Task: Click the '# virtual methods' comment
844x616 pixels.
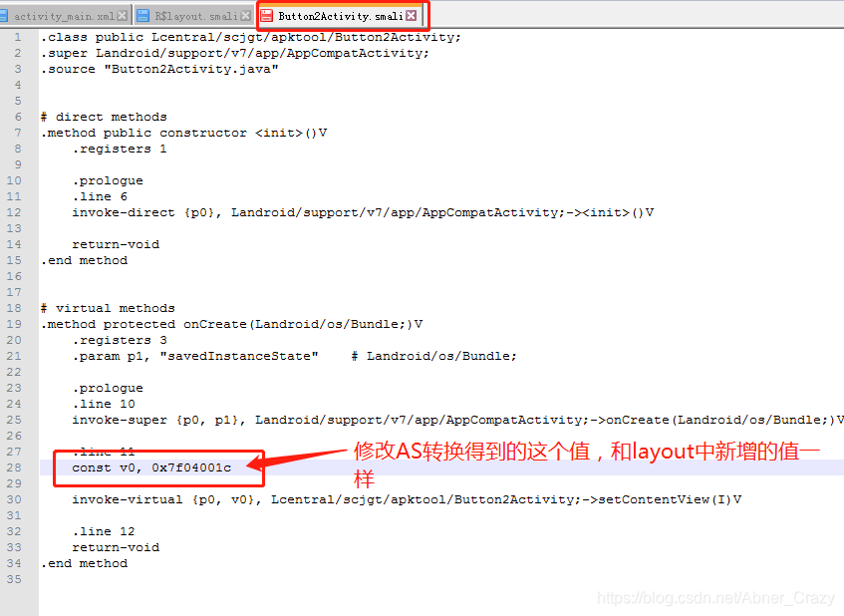Action: coord(108,308)
